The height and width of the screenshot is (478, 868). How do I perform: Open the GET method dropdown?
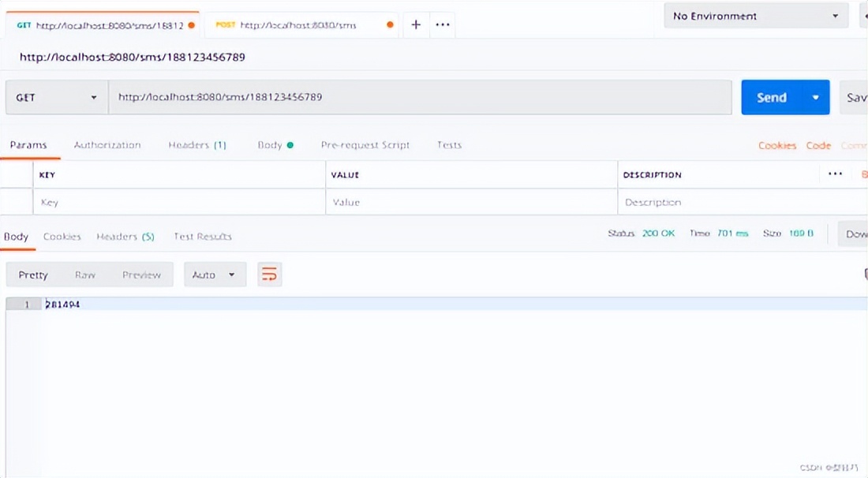(x=57, y=97)
